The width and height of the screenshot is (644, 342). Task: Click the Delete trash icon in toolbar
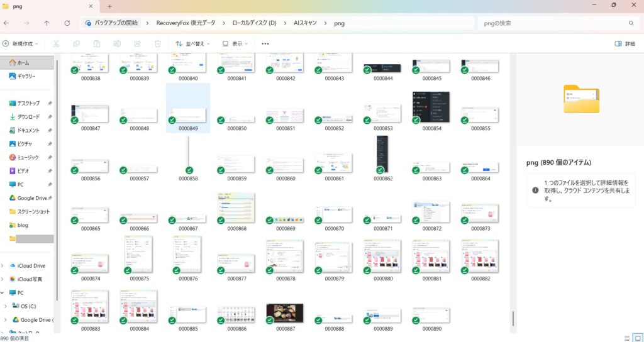pos(158,44)
